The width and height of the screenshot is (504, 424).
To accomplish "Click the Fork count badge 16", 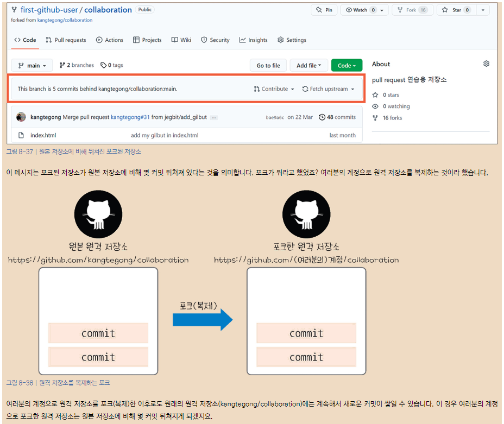I will [x=423, y=10].
